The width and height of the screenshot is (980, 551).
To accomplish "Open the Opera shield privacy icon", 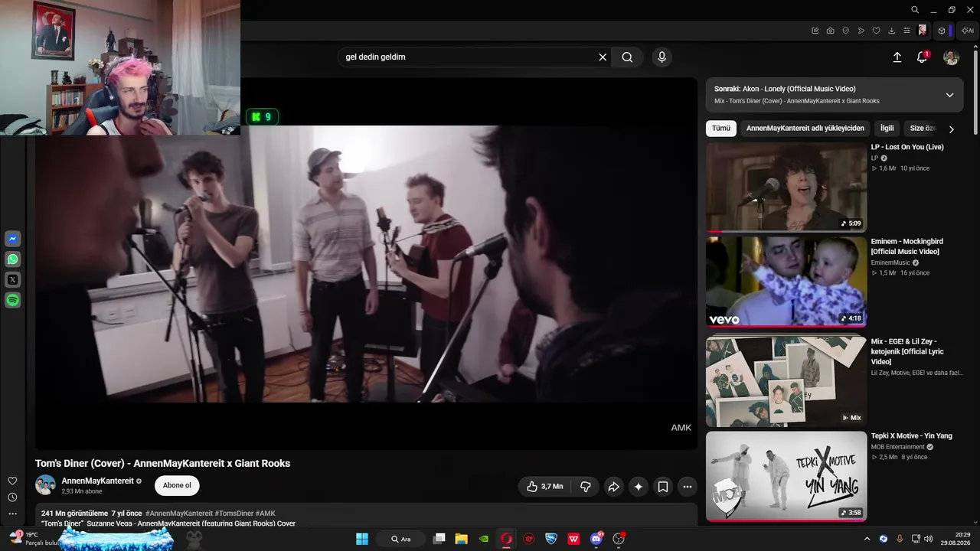I will coord(846,31).
